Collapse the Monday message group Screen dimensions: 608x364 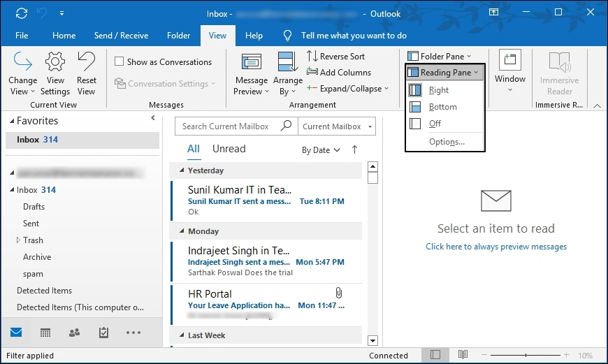(182, 231)
